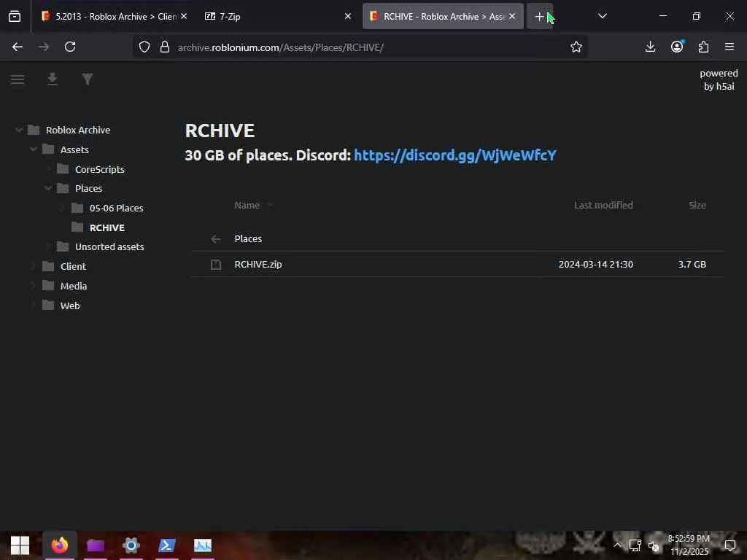This screenshot has width=747, height=560.
Task: Collapse the Roblox Archive tree node
Action: click(x=18, y=130)
